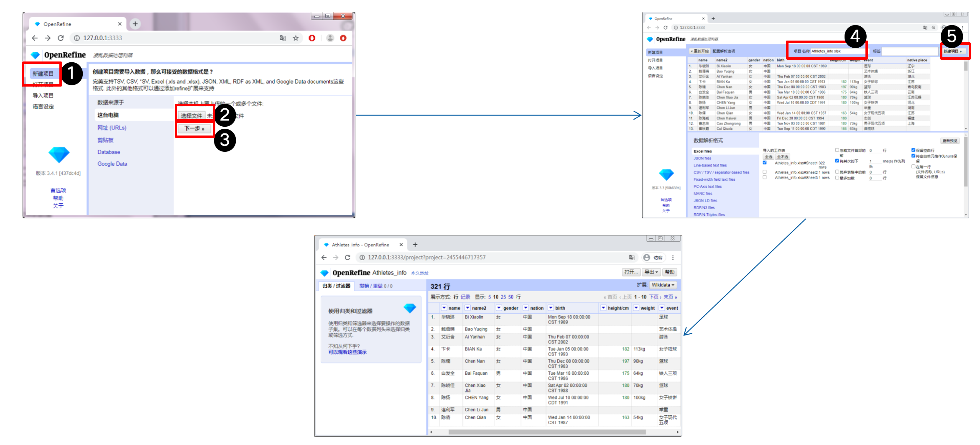Screen dimensions: 980x445
Task: Select 语言设定 in the first window sidebar
Action: click(43, 107)
